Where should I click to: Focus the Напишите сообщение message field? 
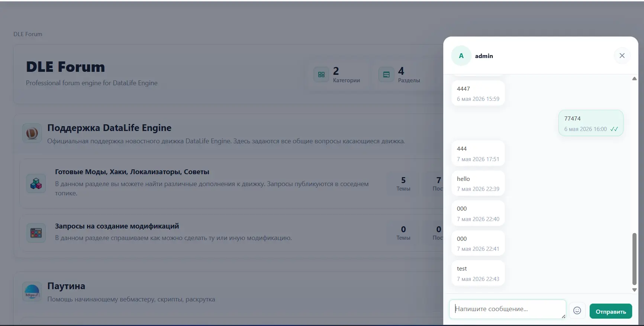click(x=508, y=309)
